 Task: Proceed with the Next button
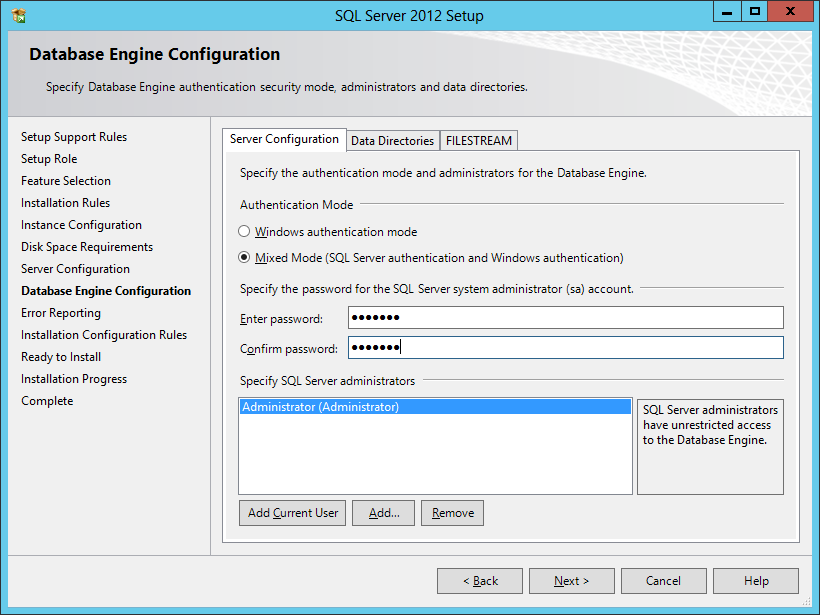(571, 581)
